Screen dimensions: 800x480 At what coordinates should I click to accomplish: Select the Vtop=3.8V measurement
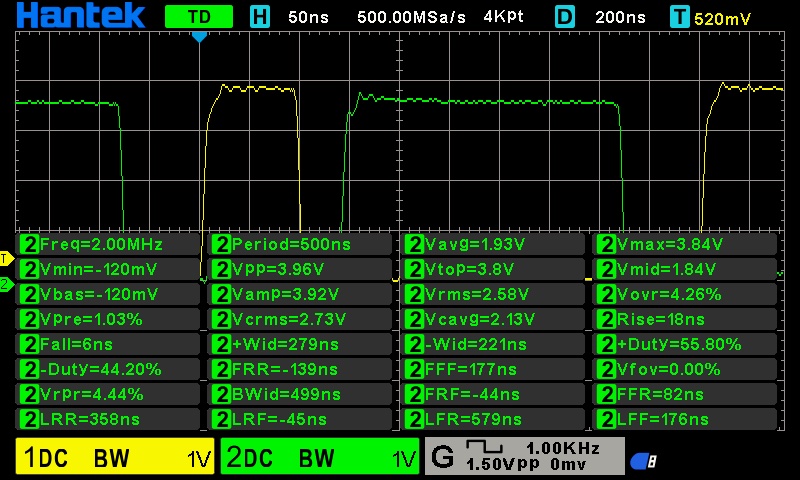point(493,269)
